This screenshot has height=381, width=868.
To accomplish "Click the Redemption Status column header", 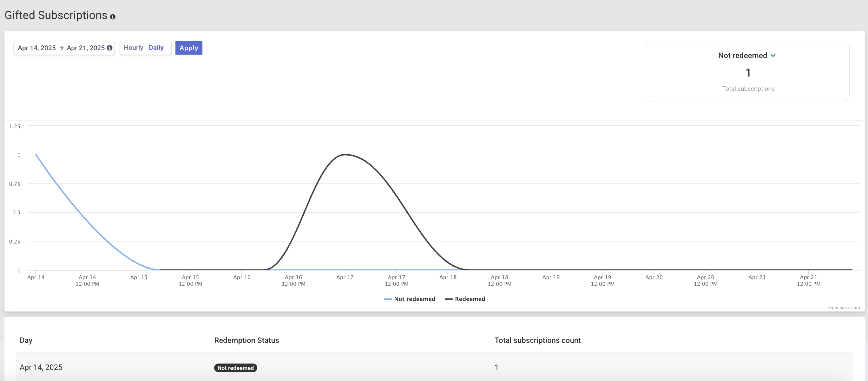I will pos(246,340).
